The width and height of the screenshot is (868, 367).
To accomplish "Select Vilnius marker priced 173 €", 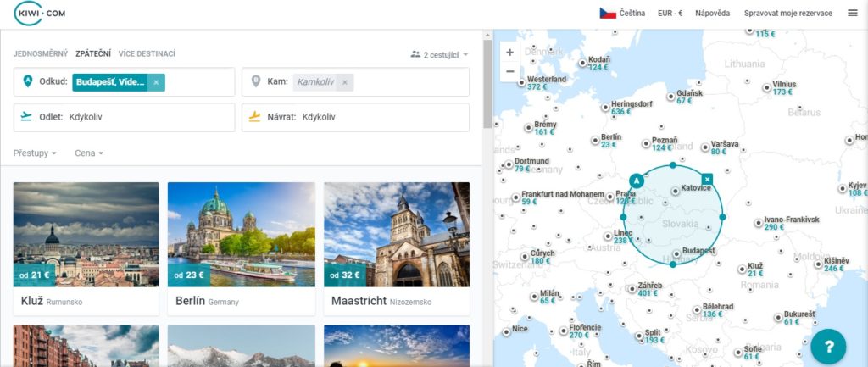I will (x=766, y=87).
